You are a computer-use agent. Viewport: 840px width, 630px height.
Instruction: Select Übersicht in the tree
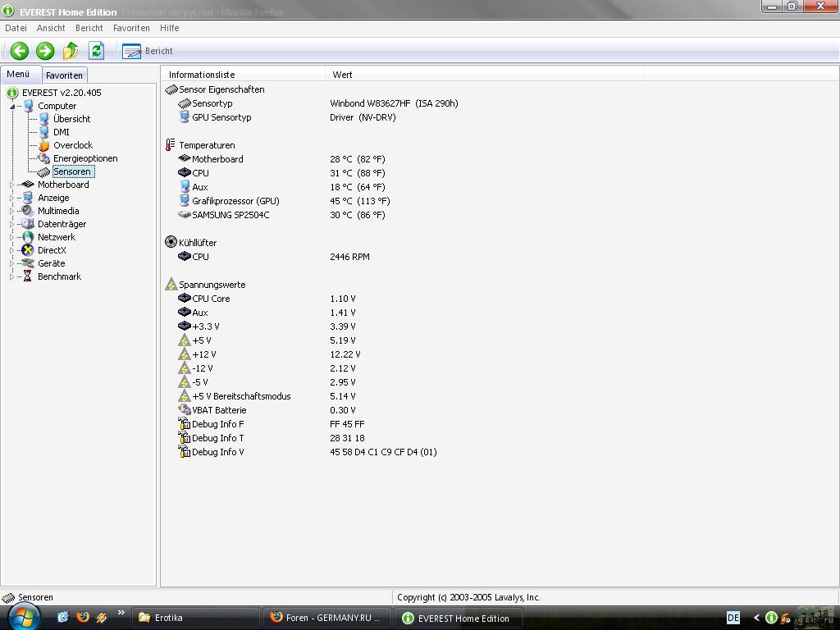[72, 119]
